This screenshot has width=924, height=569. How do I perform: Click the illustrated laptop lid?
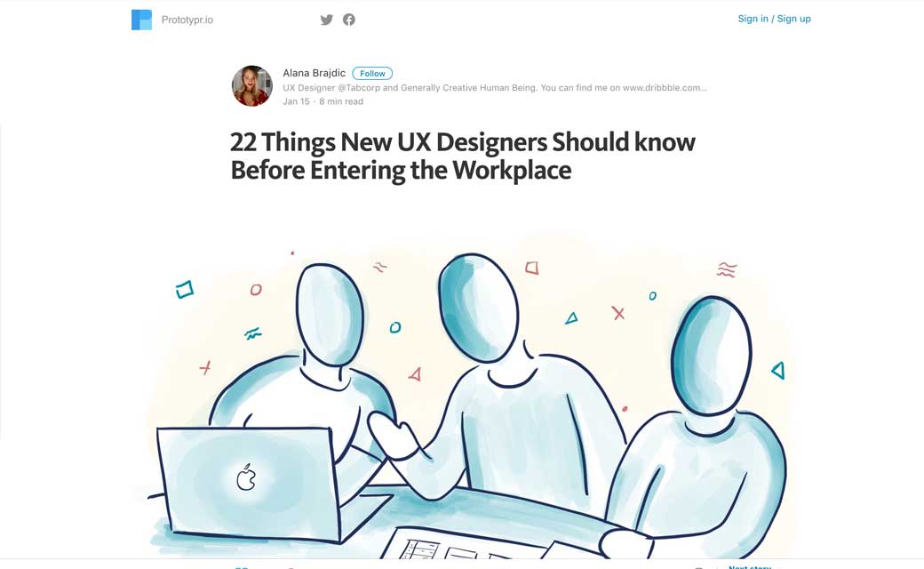click(249, 483)
